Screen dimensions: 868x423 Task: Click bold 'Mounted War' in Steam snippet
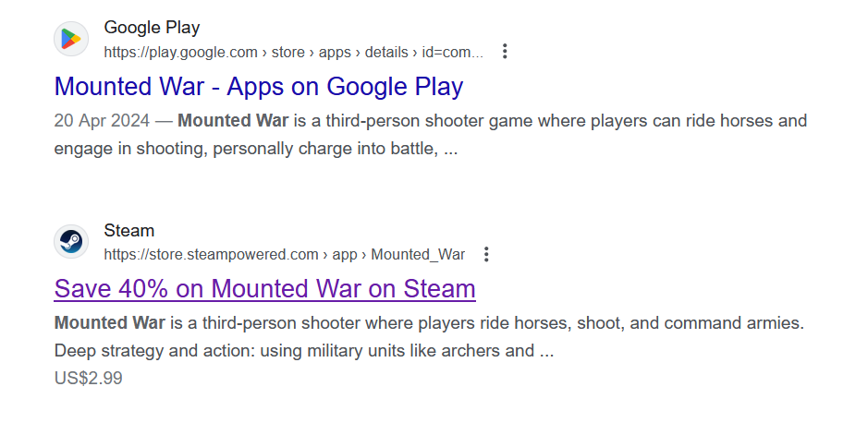coord(110,323)
